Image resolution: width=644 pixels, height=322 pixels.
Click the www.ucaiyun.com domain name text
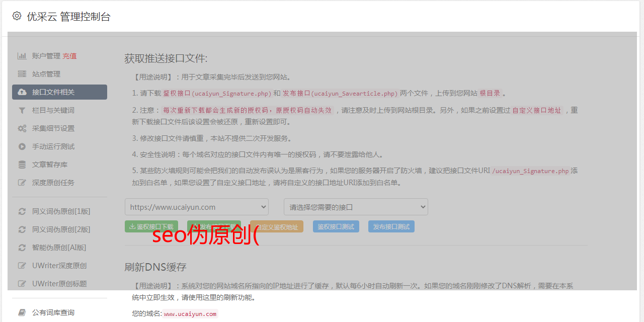[190, 313]
